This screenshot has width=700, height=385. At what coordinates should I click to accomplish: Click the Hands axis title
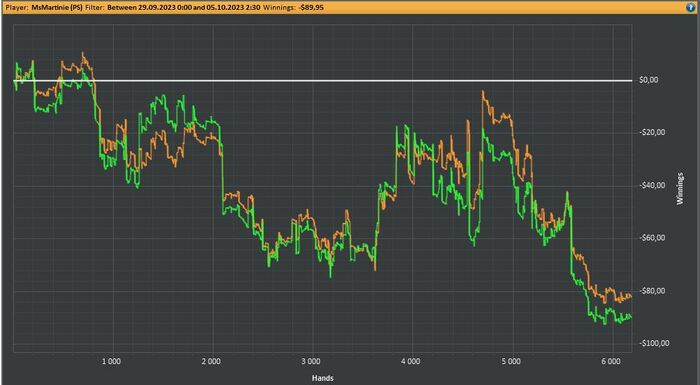coord(323,378)
